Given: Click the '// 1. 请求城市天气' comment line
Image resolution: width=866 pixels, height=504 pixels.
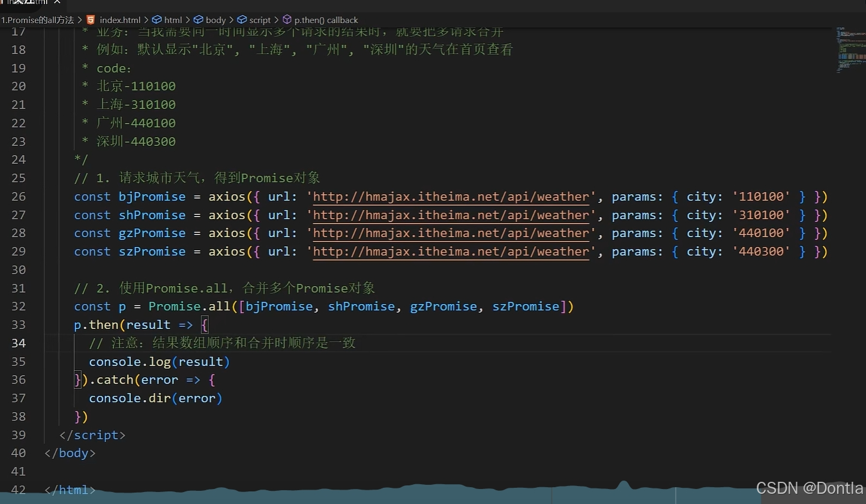Looking at the screenshot, I should (x=197, y=178).
